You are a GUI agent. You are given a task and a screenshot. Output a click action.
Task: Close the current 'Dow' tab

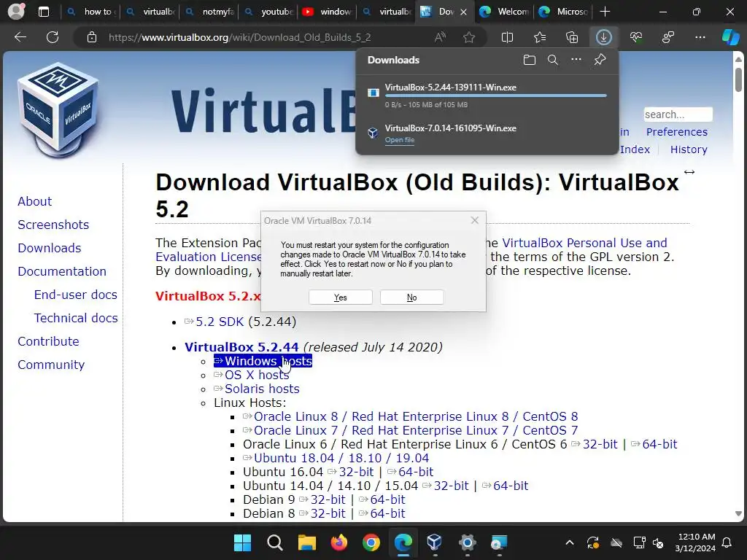point(463,12)
